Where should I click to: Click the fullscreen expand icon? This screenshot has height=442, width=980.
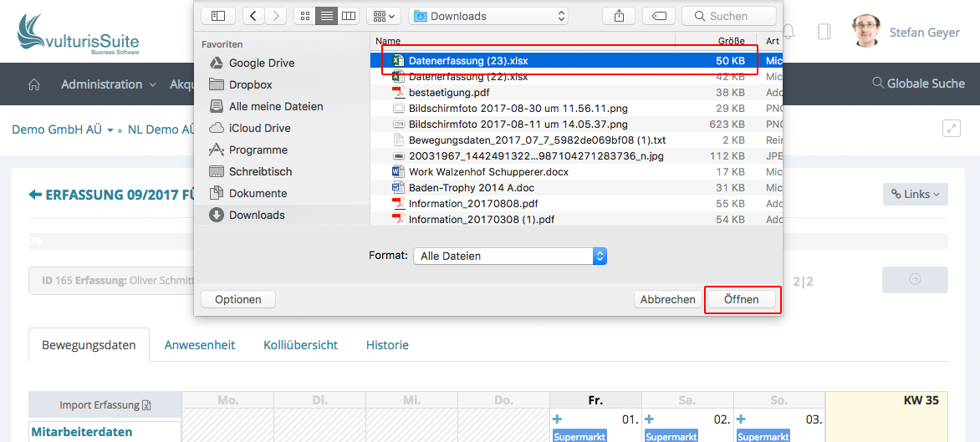pos(951,128)
